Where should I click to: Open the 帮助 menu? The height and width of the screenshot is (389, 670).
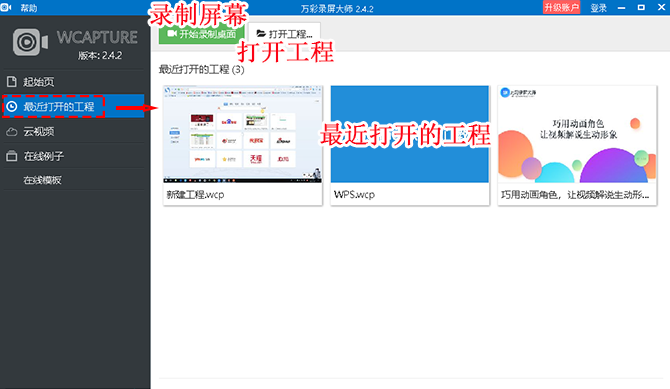point(29,8)
